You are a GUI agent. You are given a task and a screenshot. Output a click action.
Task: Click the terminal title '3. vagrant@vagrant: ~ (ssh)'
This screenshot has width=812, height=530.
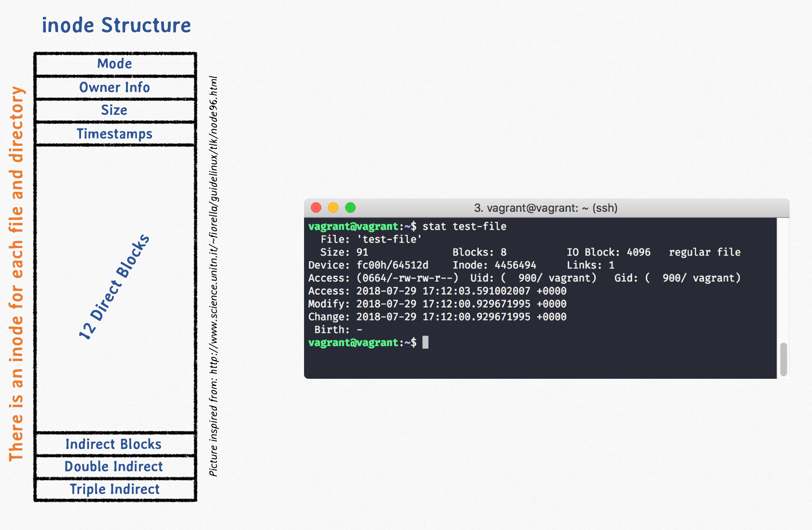click(x=546, y=208)
